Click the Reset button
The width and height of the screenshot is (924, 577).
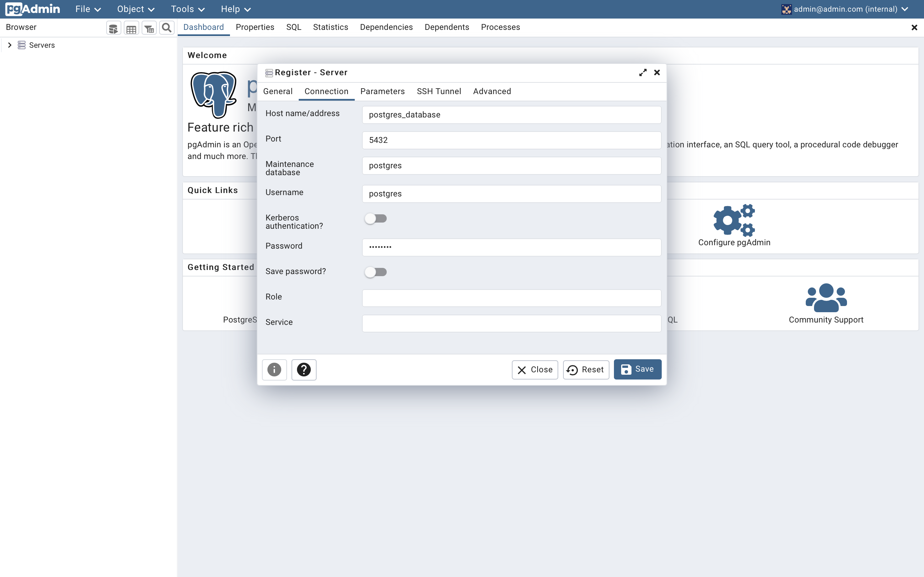point(586,370)
